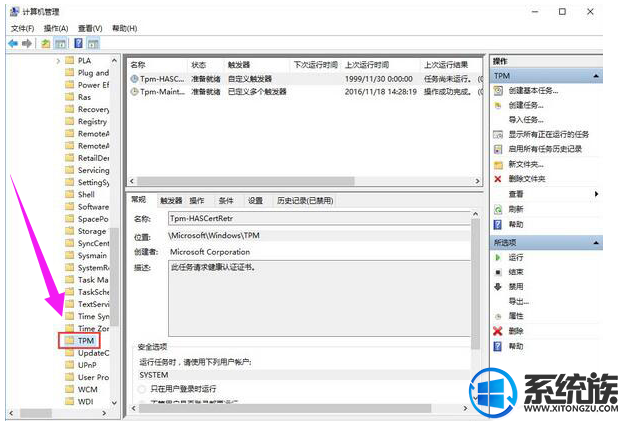
Task: Select the Ras folder in tree
Action: point(84,97)
